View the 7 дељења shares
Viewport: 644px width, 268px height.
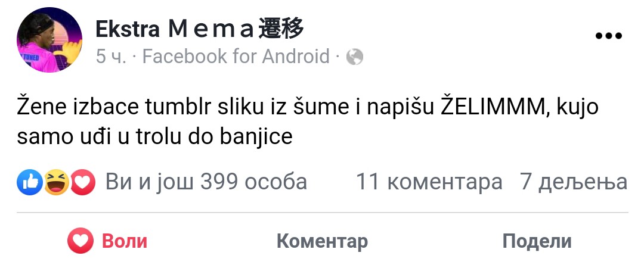point(574,182)
